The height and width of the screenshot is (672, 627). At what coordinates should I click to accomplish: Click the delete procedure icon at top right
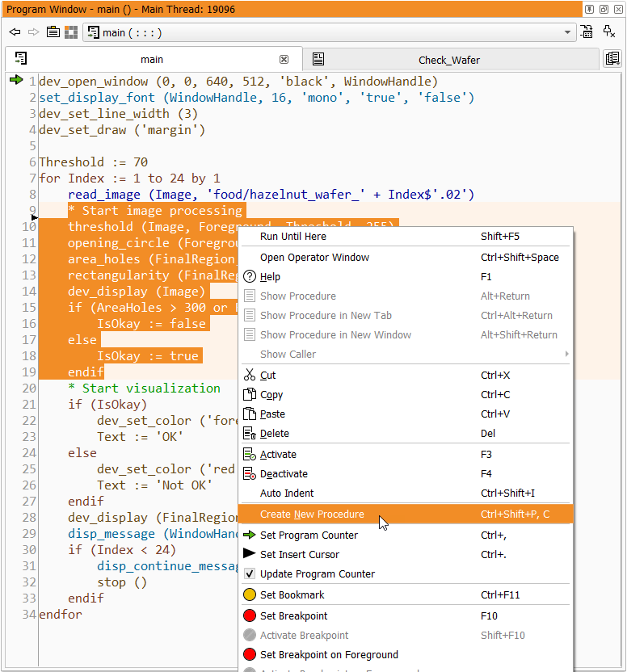610,32
